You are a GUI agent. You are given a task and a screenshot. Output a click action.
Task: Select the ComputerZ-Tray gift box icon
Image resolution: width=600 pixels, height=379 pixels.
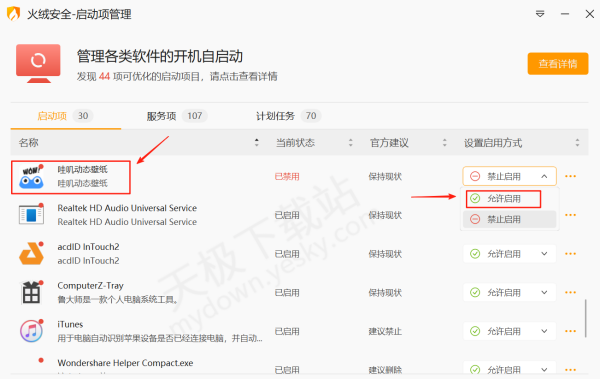click(31, 292)
